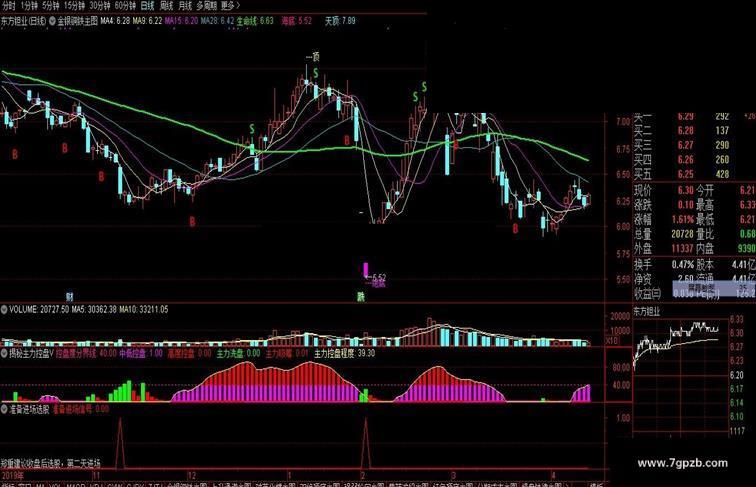Click the MA5: 30362.38 volume label
This screenshot has width=756, height=487.
93,310
